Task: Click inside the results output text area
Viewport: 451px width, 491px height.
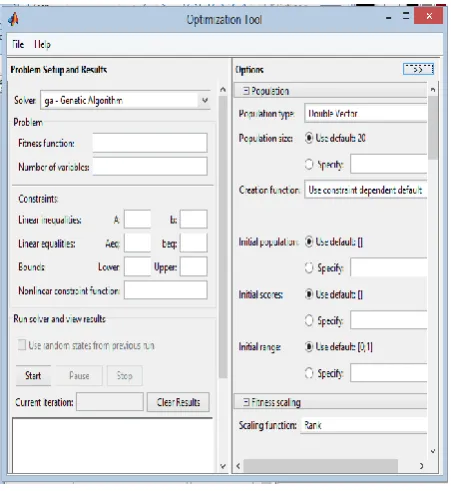Action: 112,445
